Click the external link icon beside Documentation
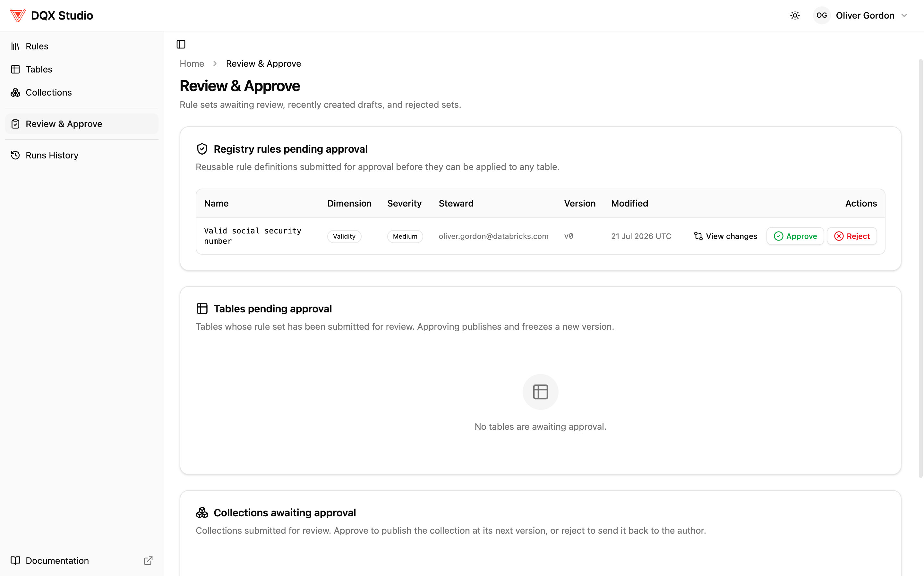The height and width of the screenshot is (576, 924). [x=148, y=560]
